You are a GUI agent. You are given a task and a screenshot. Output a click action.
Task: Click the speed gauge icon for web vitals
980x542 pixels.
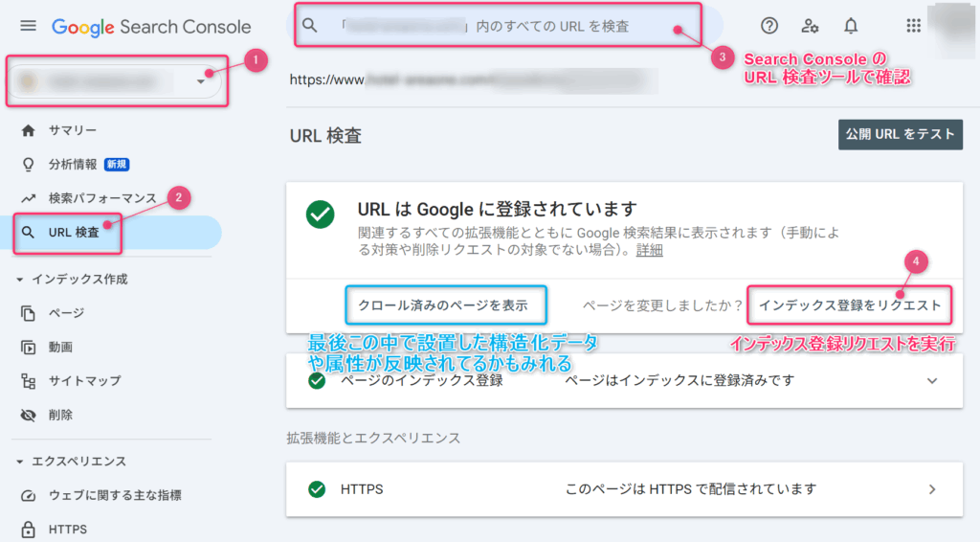[x=28, y=496]
